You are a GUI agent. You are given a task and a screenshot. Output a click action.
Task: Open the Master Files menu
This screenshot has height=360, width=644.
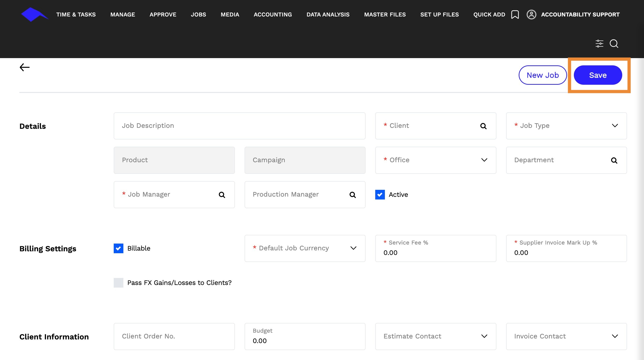[385, 15]
